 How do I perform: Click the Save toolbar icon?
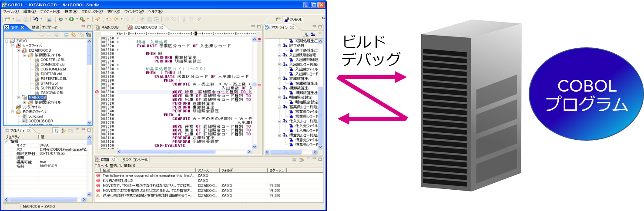point(19,19)
